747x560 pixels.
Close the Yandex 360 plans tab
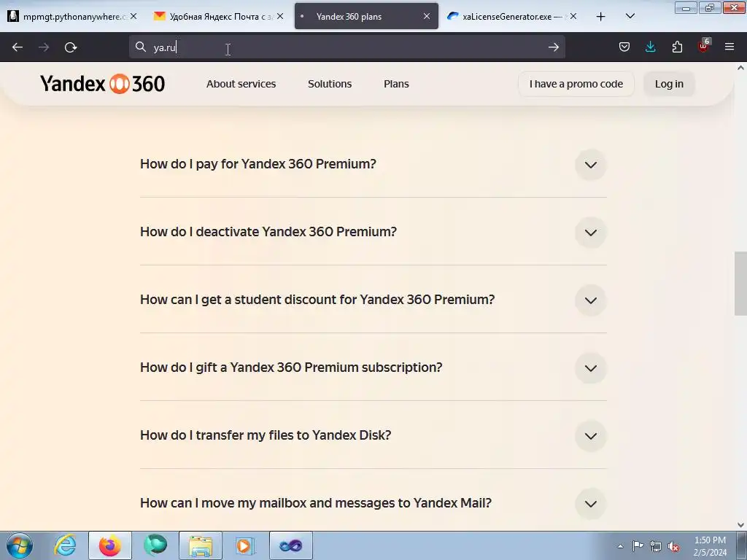[426, 16]
